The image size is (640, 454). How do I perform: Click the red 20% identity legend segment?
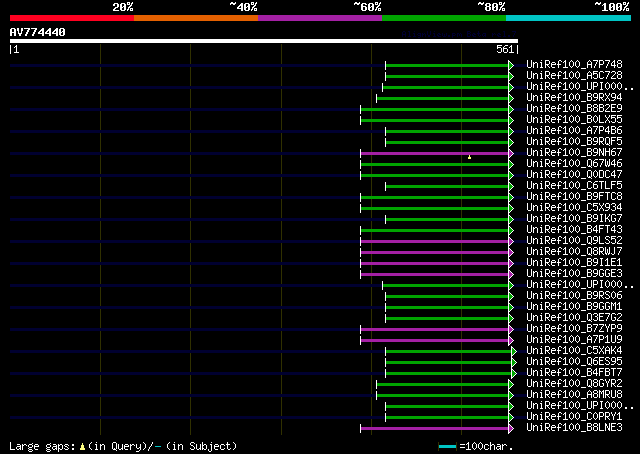(72, 18)
